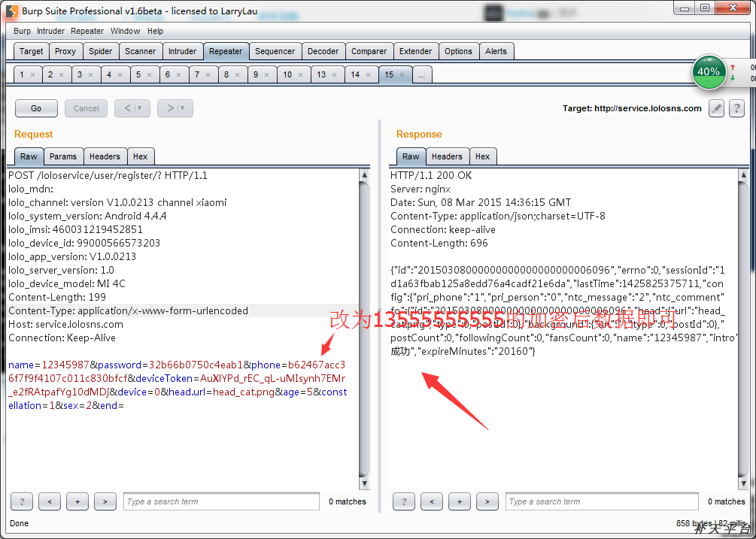Close Repeater tab 1 with its x

tap(33, 74)
